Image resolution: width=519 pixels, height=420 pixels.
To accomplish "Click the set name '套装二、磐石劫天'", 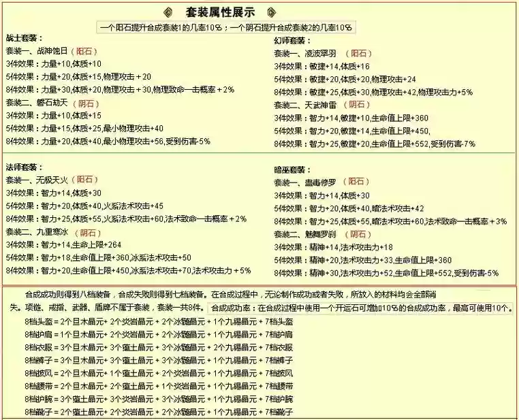I will coord(37,103).
